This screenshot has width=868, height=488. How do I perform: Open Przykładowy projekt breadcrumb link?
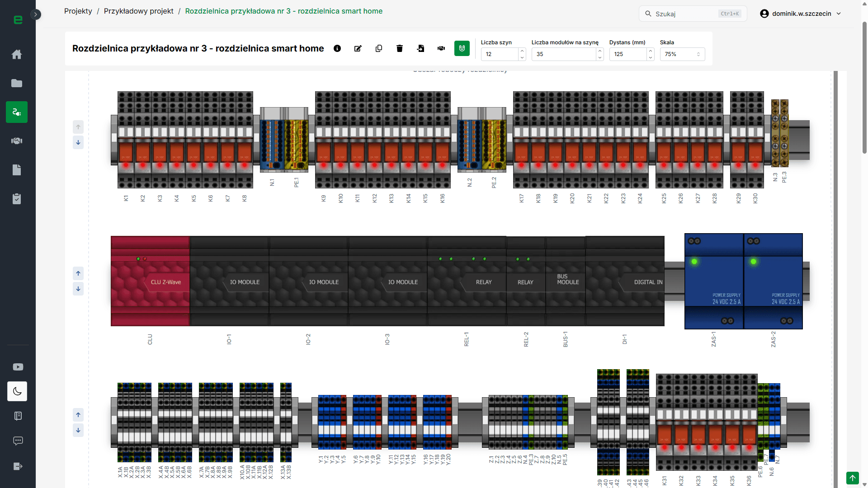(x=139, y=11)
